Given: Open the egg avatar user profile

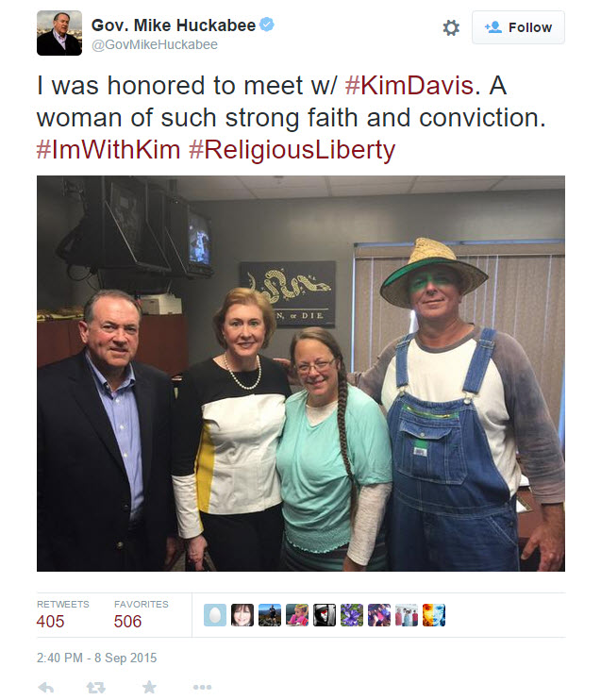Looking at the screenshot, I should (x=215, y=615).
